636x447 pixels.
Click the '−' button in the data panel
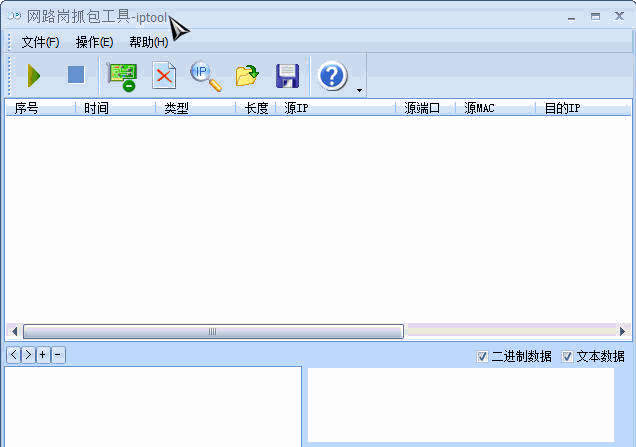pos(58,355)
